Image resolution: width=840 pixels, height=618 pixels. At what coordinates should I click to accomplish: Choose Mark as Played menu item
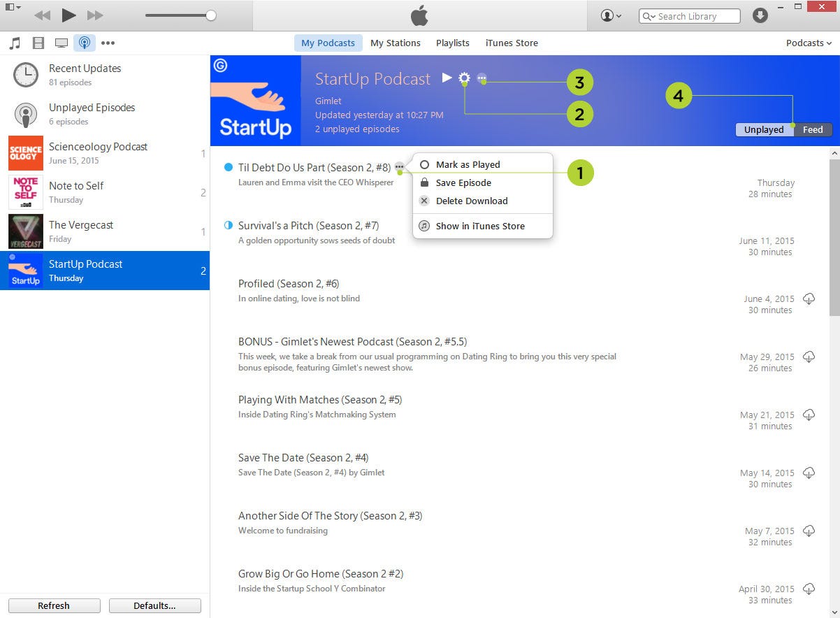click(x=483, y=165)
